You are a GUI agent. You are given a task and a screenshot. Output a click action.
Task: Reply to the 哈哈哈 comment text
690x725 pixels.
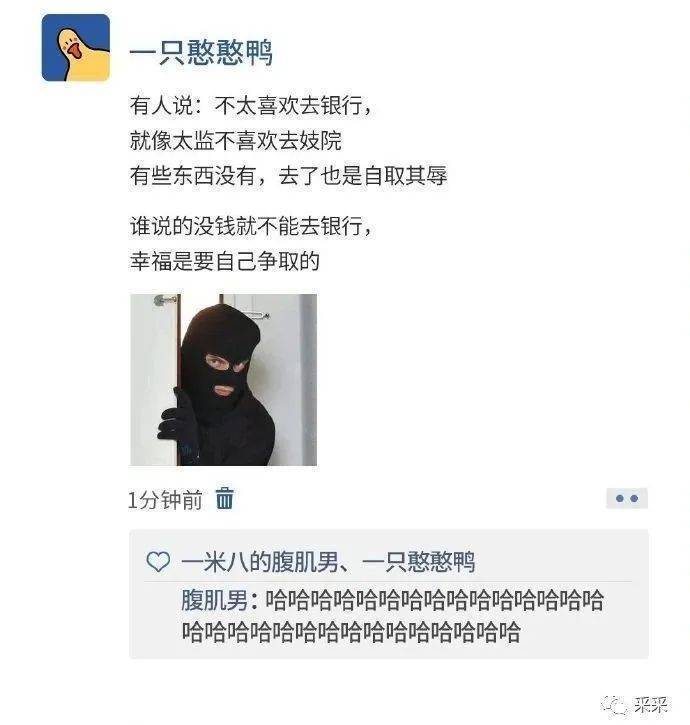(392, 616)
